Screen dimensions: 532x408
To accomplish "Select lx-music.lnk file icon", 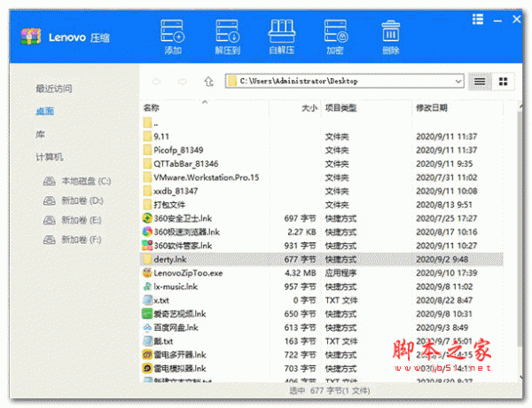I will (147, 286).
